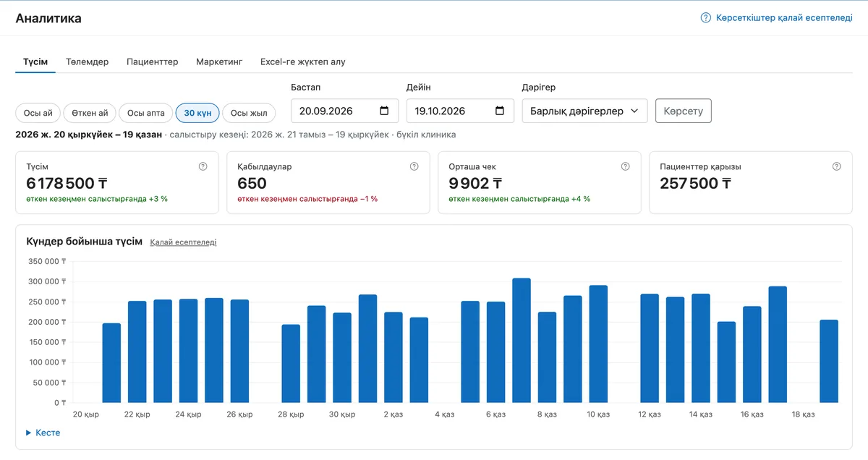Select the Осы апта period filter
The image size is (868, 460).
pyautogui.click(x=146, y=113)
